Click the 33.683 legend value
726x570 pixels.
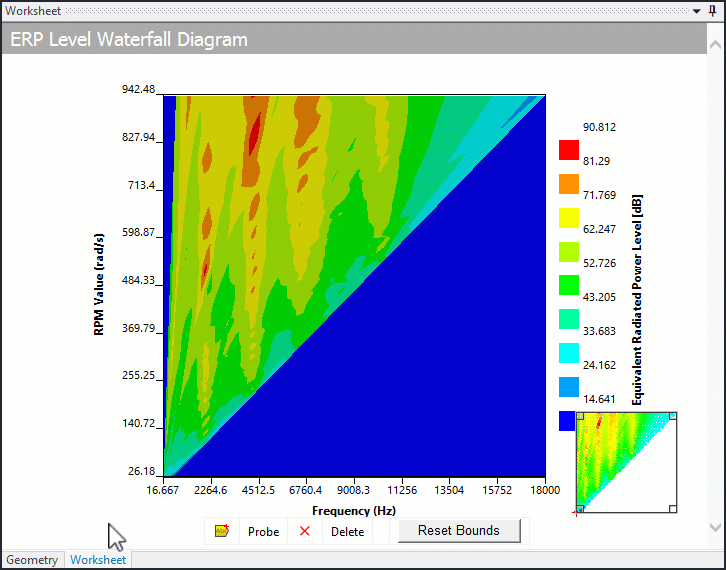600,331
